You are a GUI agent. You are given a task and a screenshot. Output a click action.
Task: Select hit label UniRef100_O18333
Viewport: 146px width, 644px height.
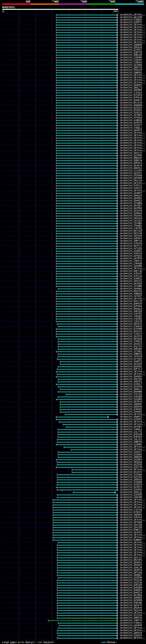131,113
